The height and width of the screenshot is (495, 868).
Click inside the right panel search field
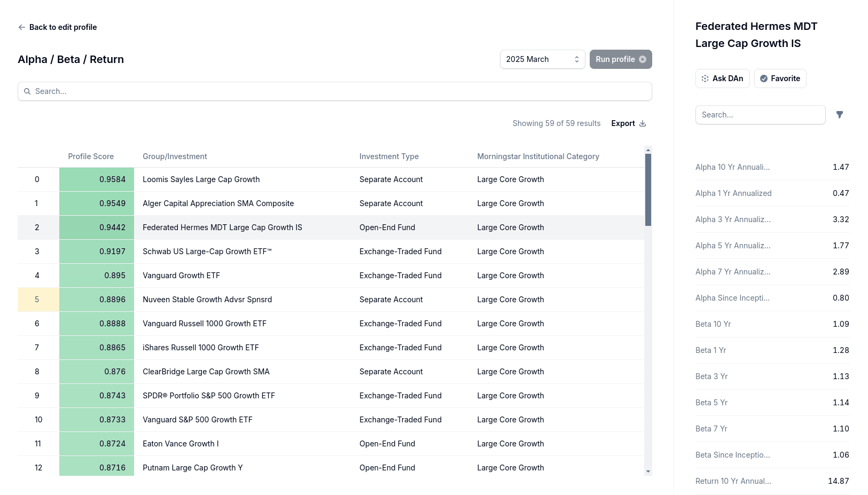[x=760, y=114]
